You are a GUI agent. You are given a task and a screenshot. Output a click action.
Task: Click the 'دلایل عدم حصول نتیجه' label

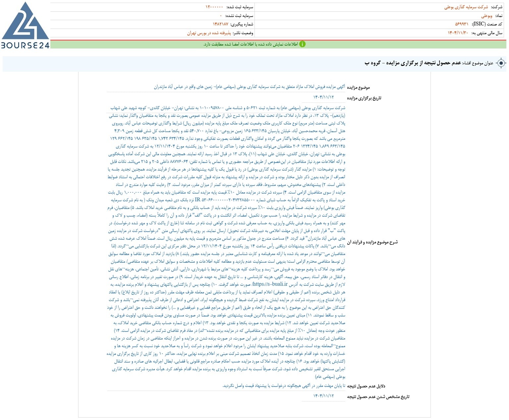(x=366, y=386)
